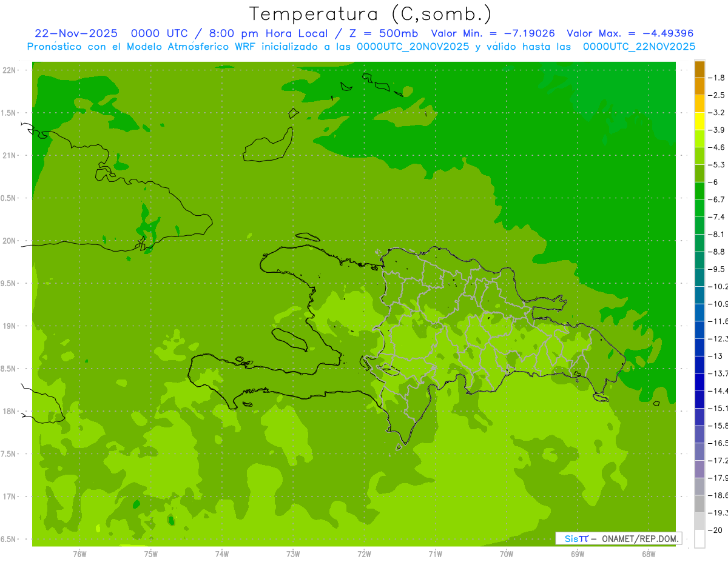The height and width of the screenshot is (562, 728).
Task: Click "Valor Max. = -4.49396" in the header
Action: pyautogui.click(x=630, y=33)
